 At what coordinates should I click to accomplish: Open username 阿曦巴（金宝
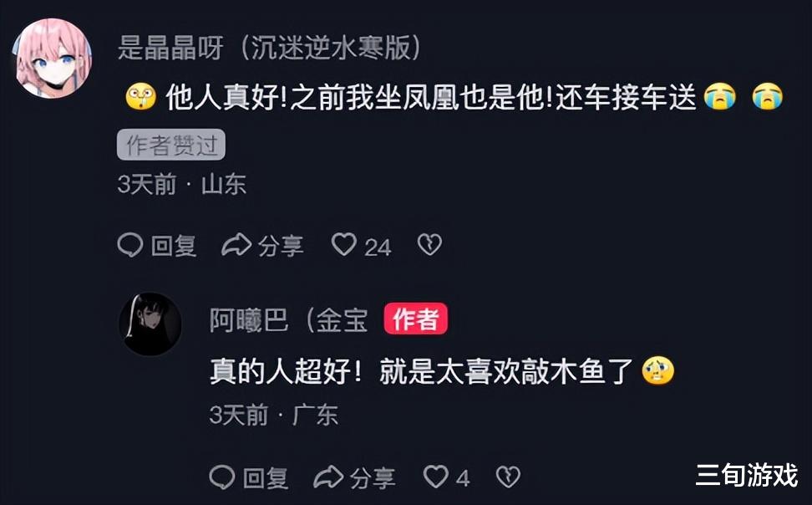point(289,320)
